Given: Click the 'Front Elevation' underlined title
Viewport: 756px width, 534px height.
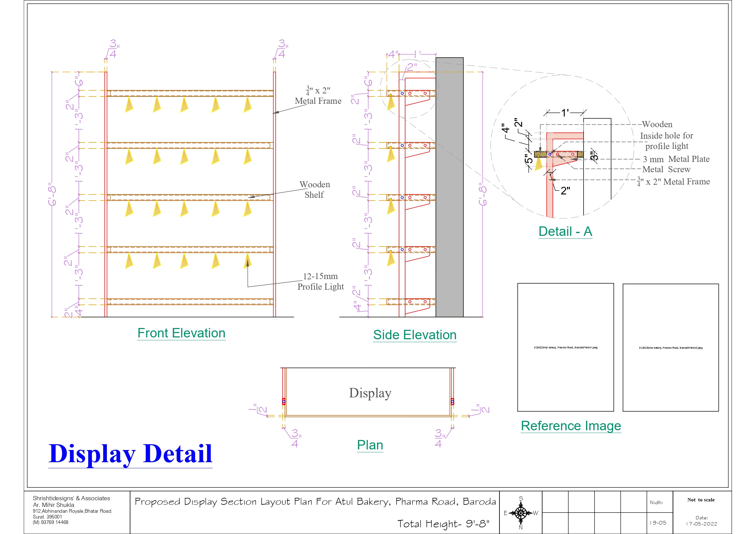Looking at the screenshot, I should (181, 333).
